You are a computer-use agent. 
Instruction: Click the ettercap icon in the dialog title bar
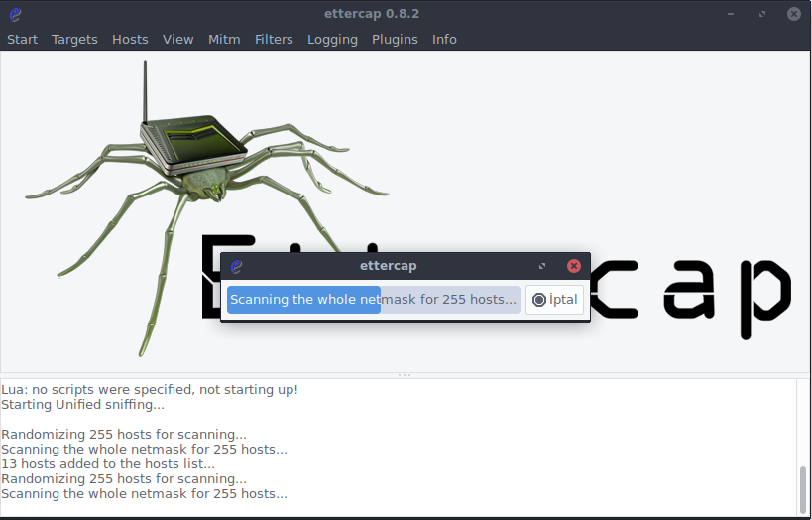236,266
